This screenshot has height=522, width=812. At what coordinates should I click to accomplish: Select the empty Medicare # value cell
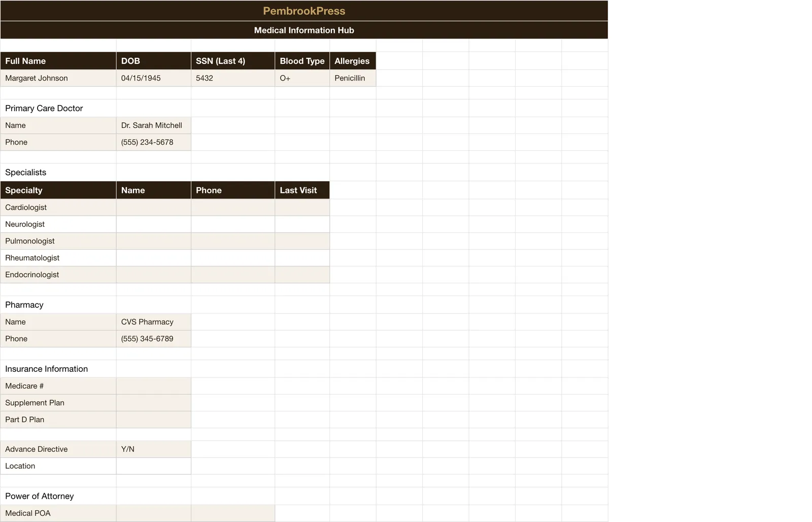point(154,386)
